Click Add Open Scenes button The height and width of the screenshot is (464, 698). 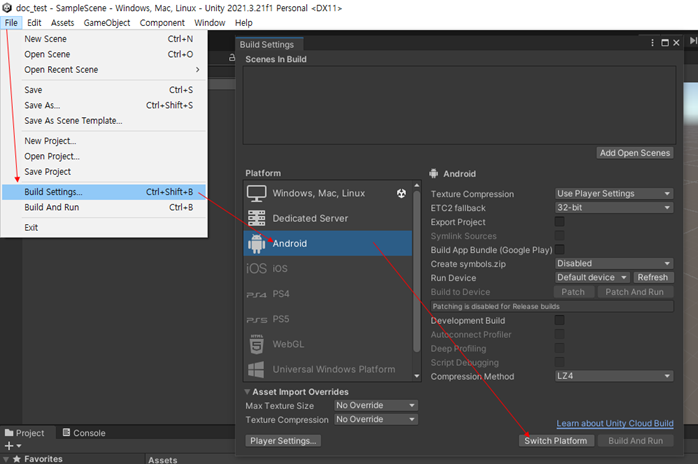(x=635, y=153)
